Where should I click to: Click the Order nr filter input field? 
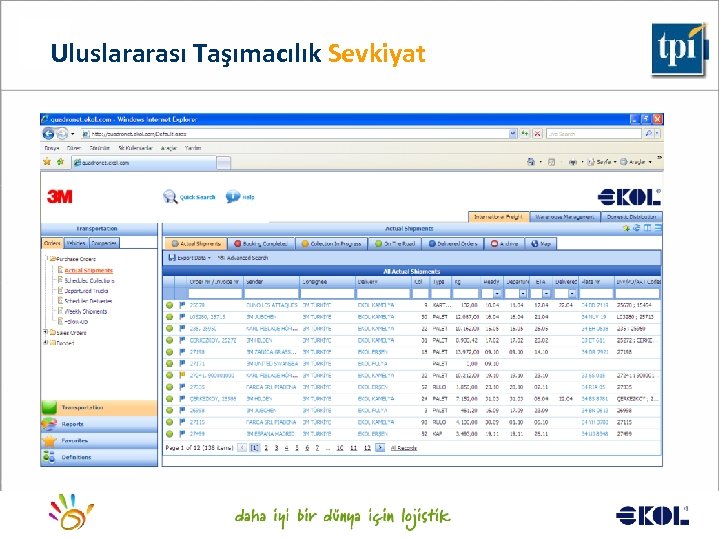[x=215, y=293]
